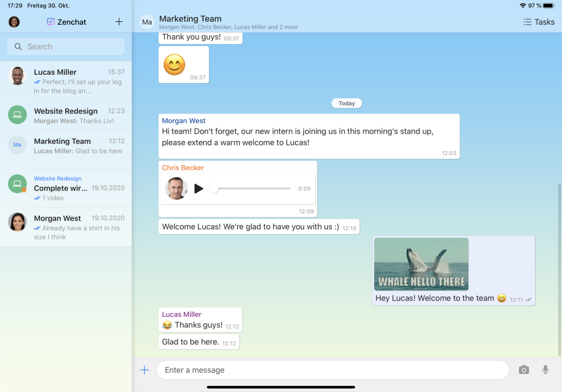562x392 pixels.
Task: Open the Tasks panel
Action: point(539,22)
